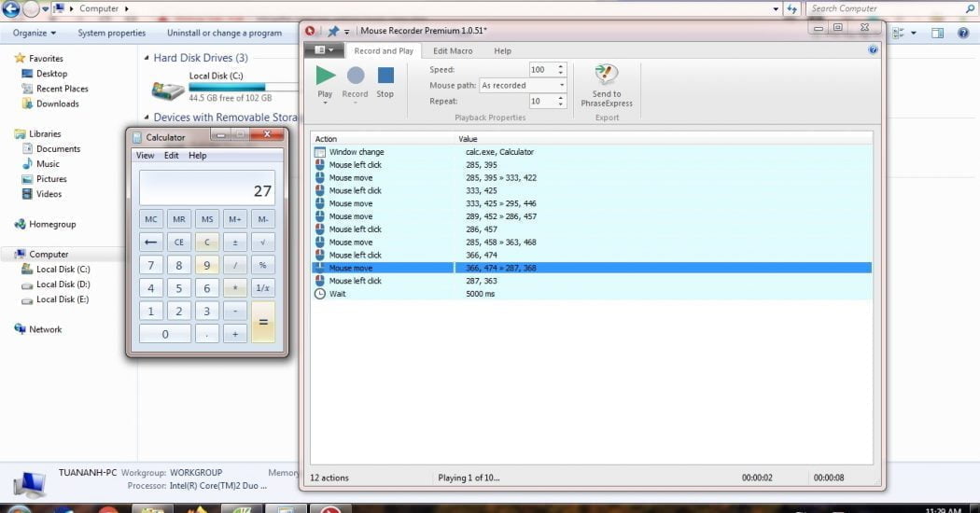Click digit 9 on the Calculator
980x513 pixels.
pyautogui.click(x=207, y=265)
